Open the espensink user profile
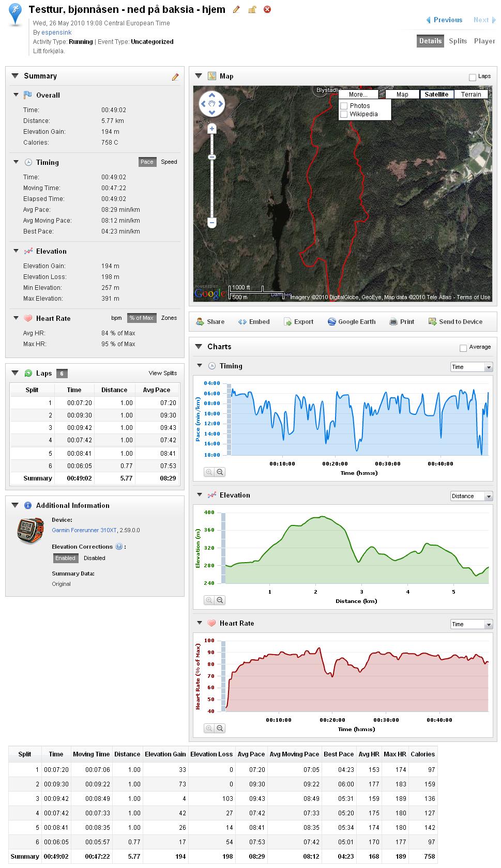This screenshot has height=868, width=501. tap(56, 32)
